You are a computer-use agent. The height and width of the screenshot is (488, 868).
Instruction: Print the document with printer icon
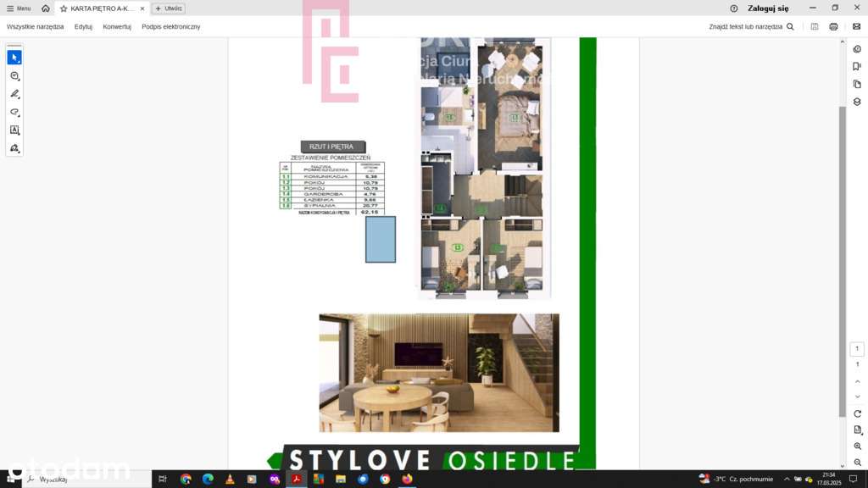click(833, 26)
